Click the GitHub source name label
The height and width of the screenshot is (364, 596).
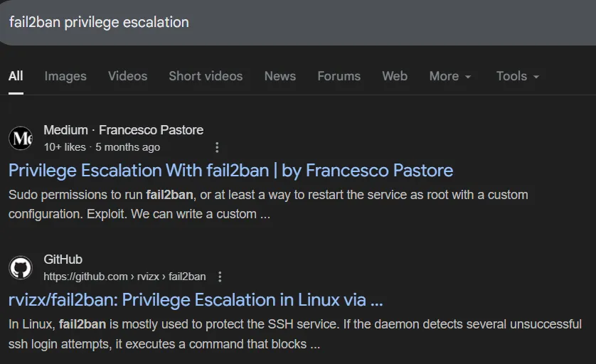click(x=63, y=259)
